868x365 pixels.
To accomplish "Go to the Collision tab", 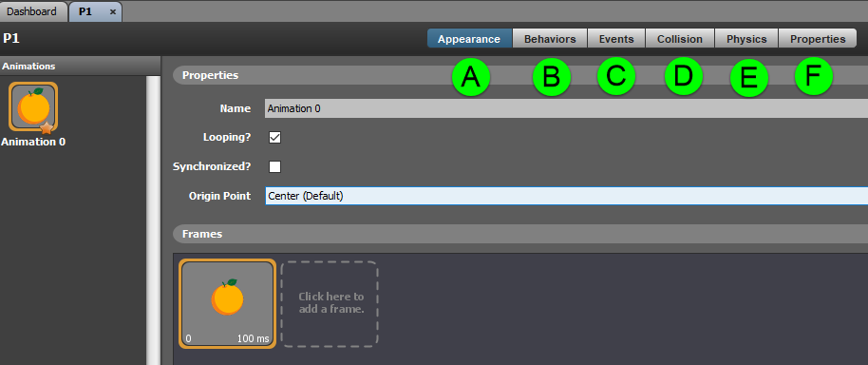I will pos(680,39).
